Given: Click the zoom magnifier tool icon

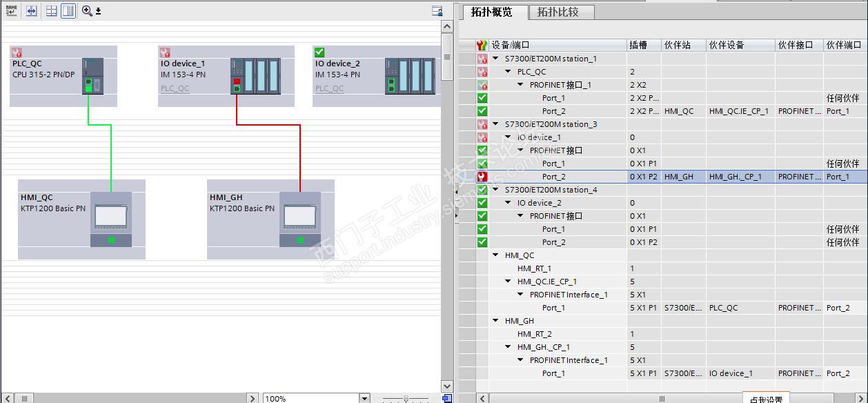Looking at the screenshot, I should click(87, 10).
